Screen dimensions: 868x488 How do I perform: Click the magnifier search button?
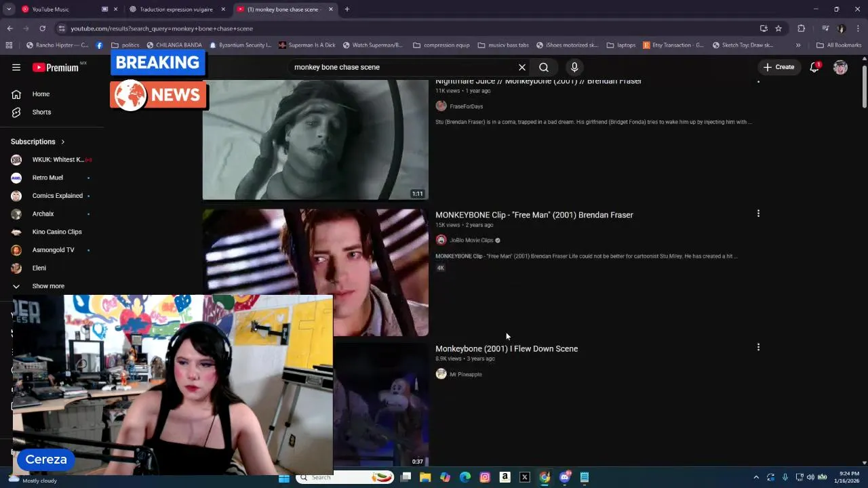(x=544, y=67)
